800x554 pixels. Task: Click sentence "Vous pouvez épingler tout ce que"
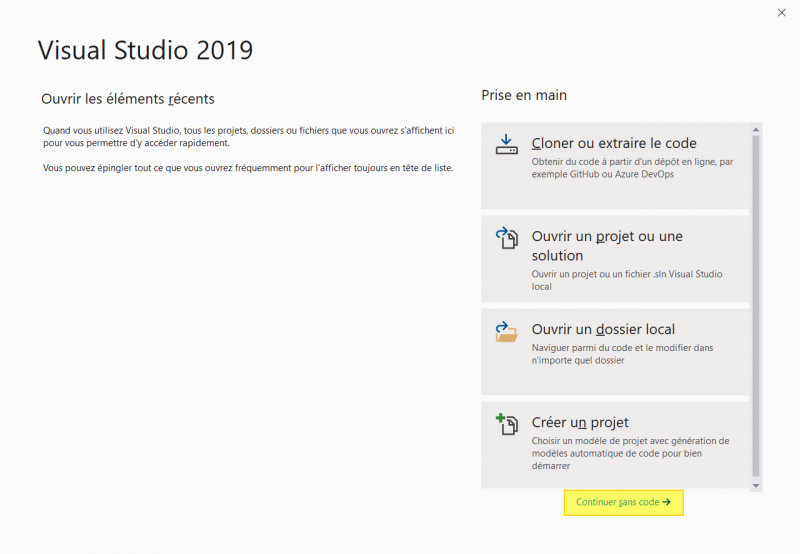tap(248, 168)
